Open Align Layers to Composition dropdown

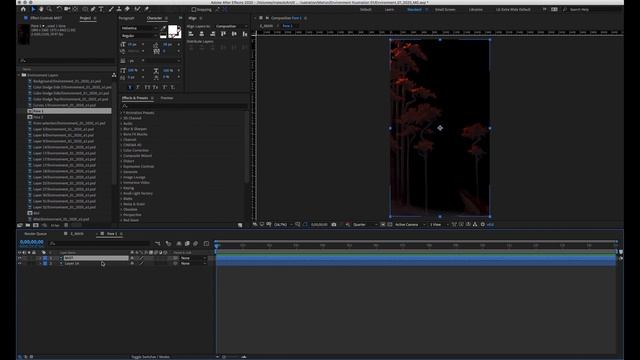click(x=231, y=27)
